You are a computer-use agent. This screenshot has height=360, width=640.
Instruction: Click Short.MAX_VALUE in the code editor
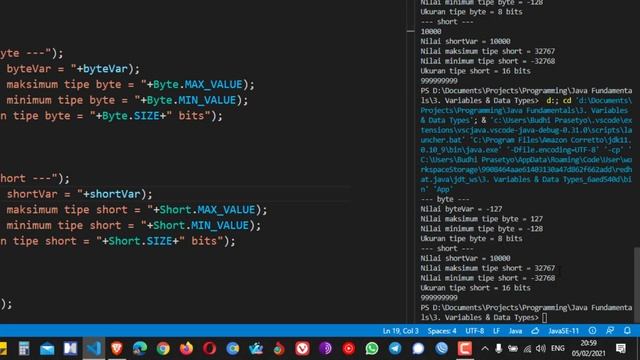click(207, 210)
